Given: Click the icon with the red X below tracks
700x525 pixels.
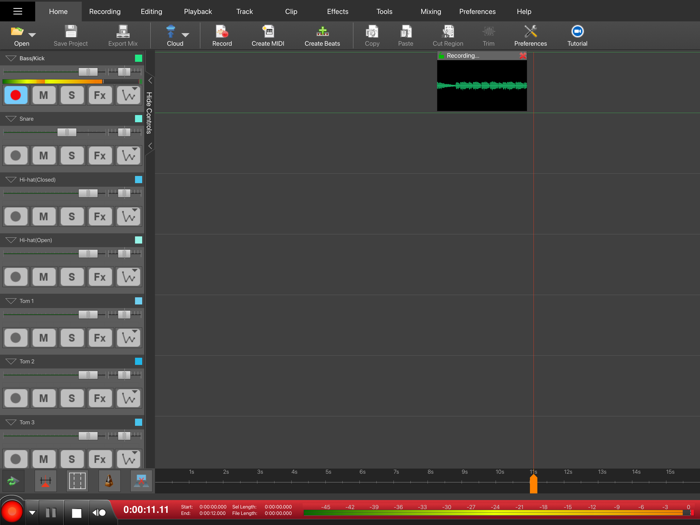Looking at the screenshot, I should tap(142, 481).
